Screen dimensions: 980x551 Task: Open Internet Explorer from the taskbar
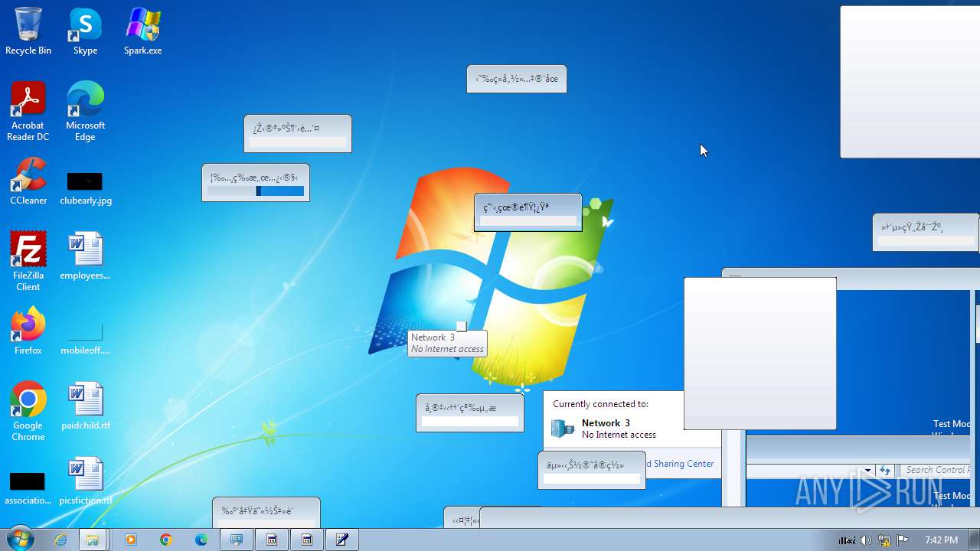point(60,540)
